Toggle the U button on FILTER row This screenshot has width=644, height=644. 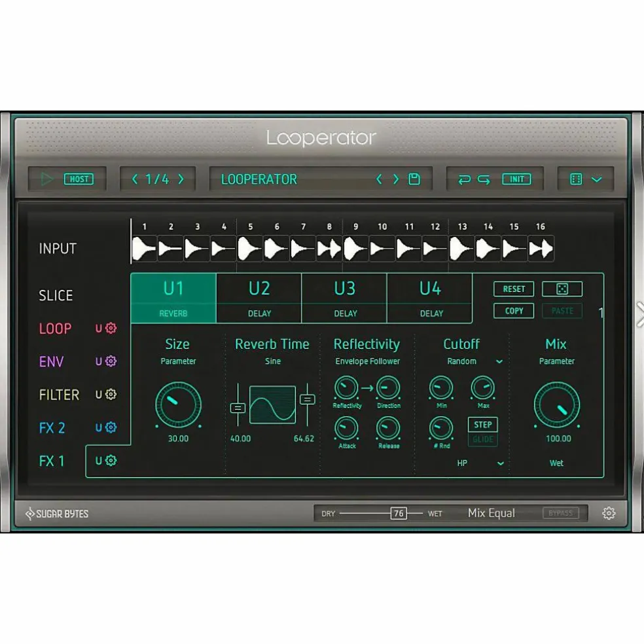(99, 395)
